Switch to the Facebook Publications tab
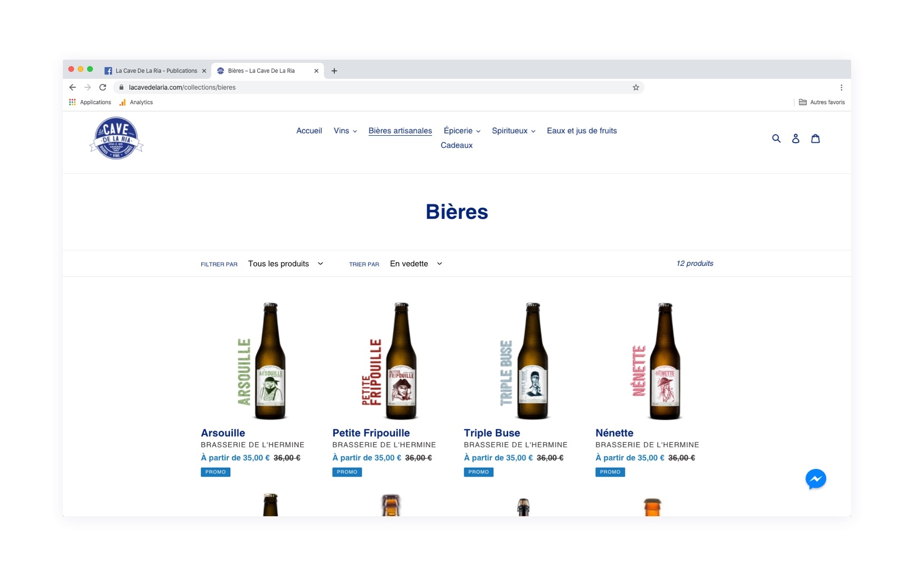The image size is (924, 576). point(156,71)
